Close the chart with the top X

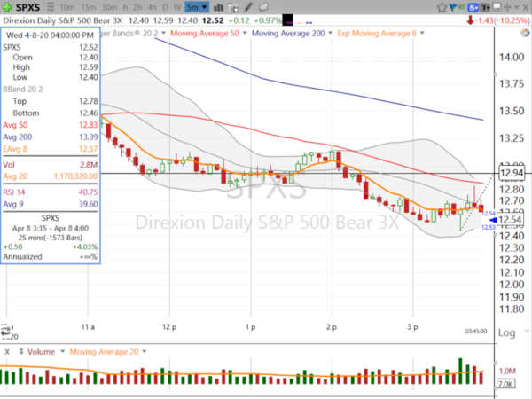coord(526,7)
